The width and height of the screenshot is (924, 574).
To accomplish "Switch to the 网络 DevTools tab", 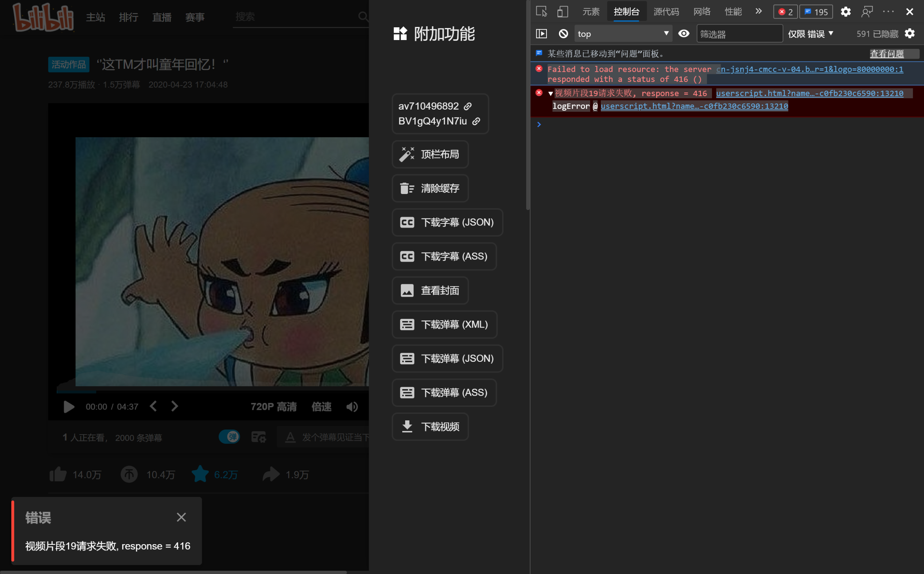I will coord(702,11).
